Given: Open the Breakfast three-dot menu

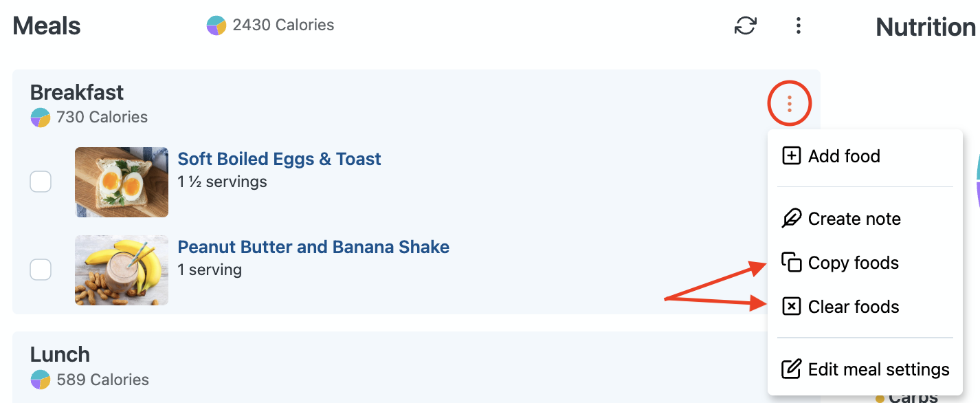Looking at the screenshot, I should pyautogui.click(x=790, y=105).
